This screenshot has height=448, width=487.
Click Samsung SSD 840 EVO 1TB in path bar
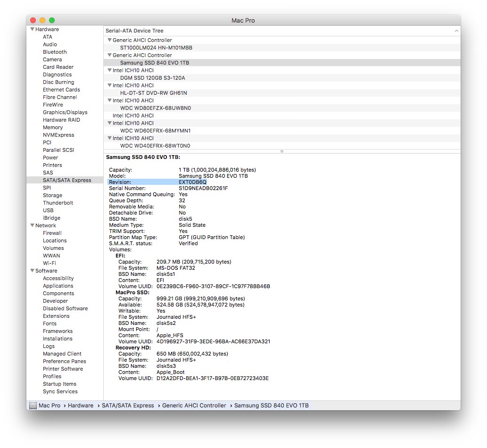click(271, 406)
